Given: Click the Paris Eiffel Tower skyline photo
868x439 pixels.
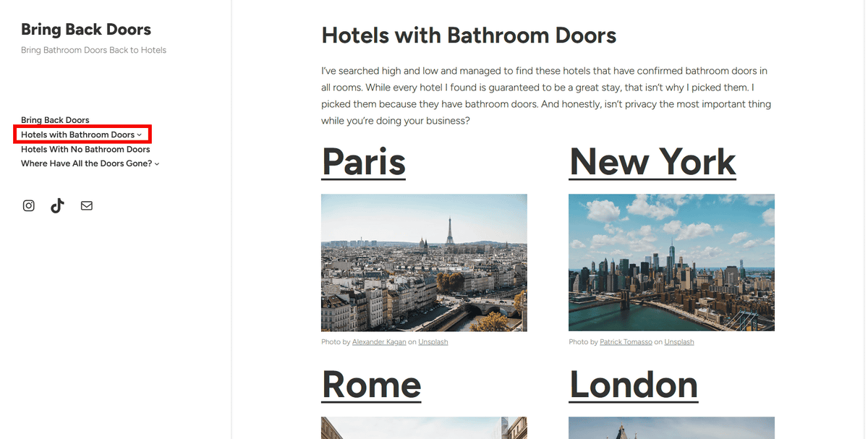Looking at the screenshot, I should [424, 263].
